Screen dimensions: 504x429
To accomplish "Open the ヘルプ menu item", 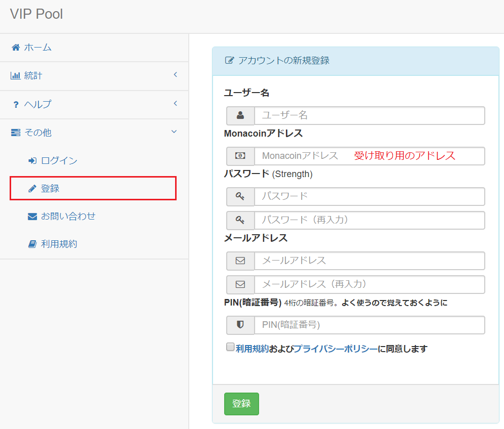I will click(94, 105).
